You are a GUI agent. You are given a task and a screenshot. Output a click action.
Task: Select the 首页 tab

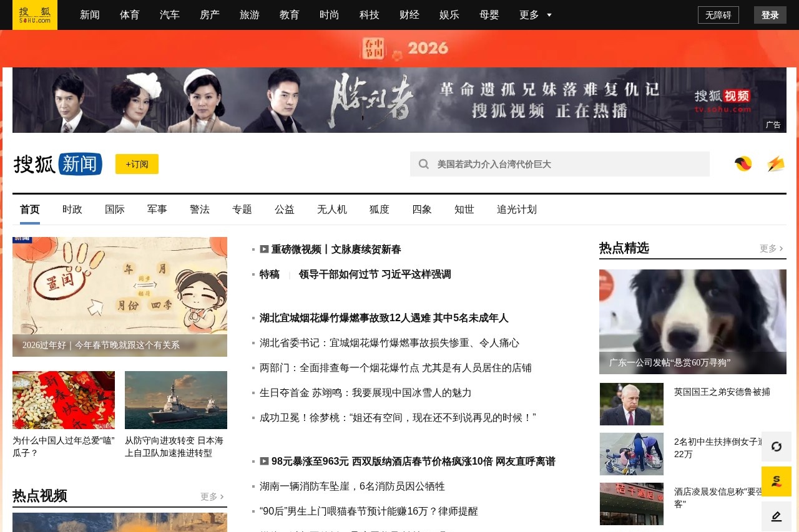[x=30, y=210]
